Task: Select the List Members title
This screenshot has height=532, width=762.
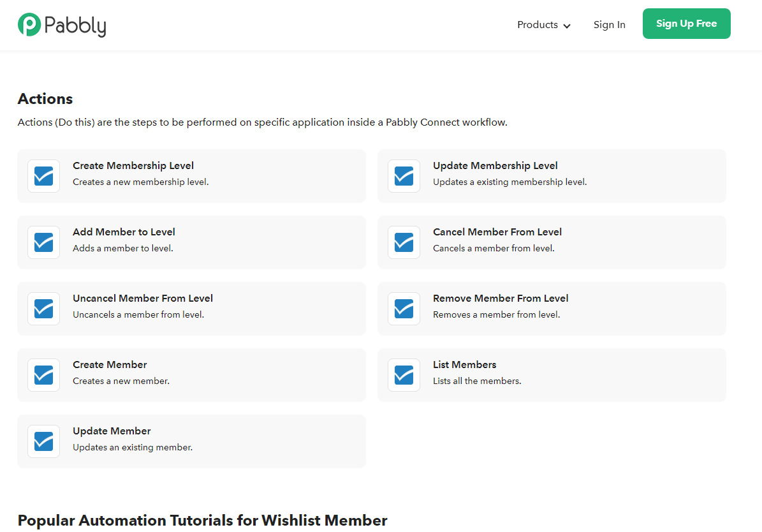Action: pos(465,365)
